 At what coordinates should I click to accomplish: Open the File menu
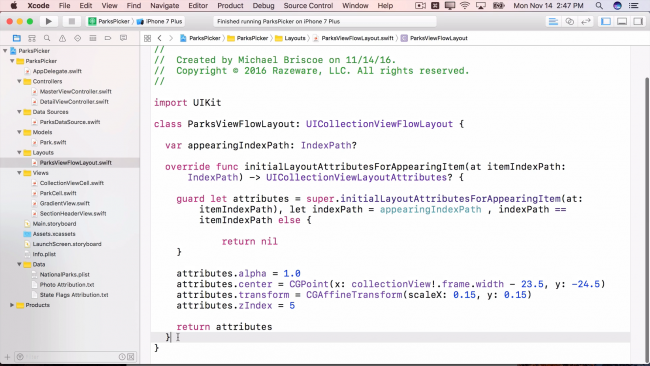click(x=64, y=5)
